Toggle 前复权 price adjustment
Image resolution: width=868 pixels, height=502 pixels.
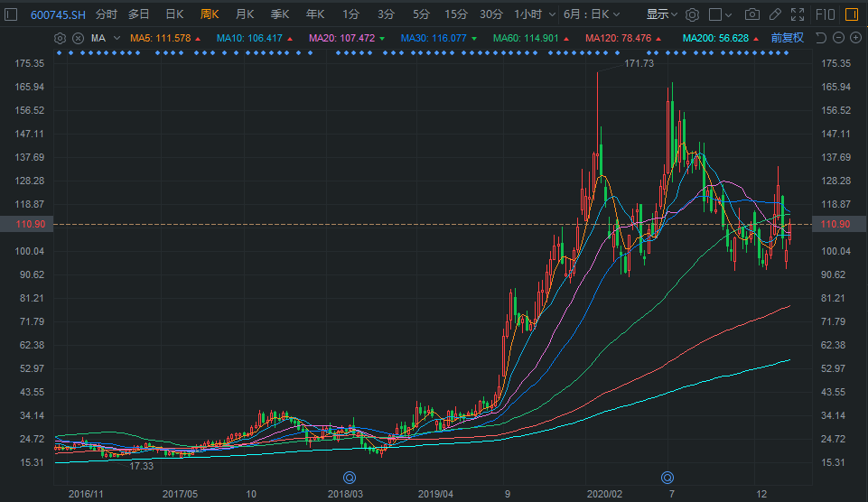(788, 38)
